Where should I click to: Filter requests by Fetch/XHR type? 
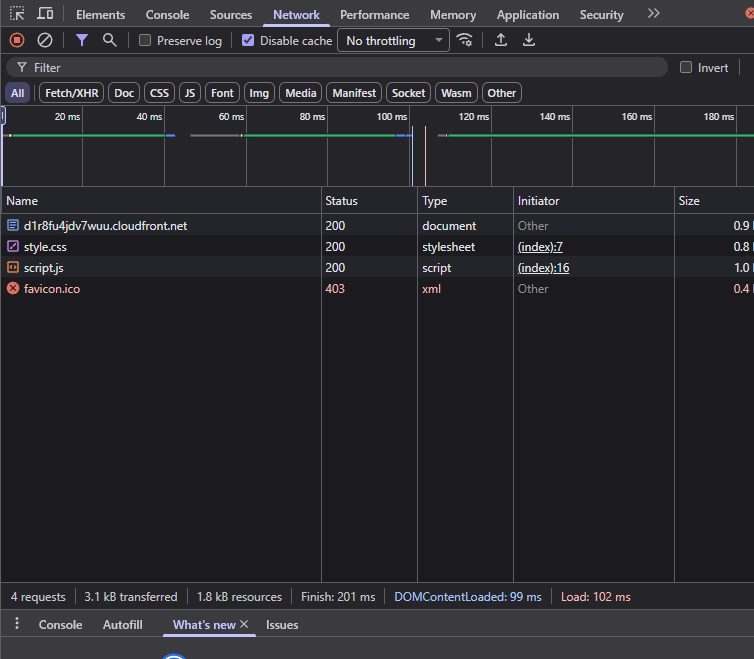(x=71, y=93)
